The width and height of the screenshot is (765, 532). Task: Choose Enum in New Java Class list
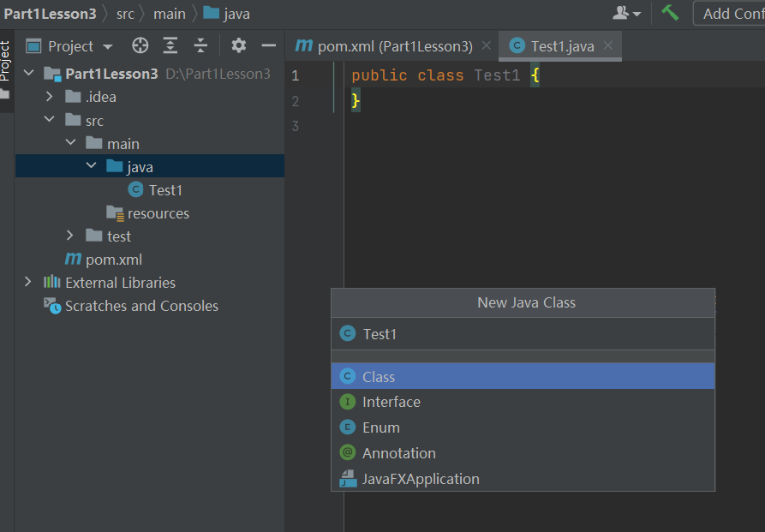(x=381, y=427)
